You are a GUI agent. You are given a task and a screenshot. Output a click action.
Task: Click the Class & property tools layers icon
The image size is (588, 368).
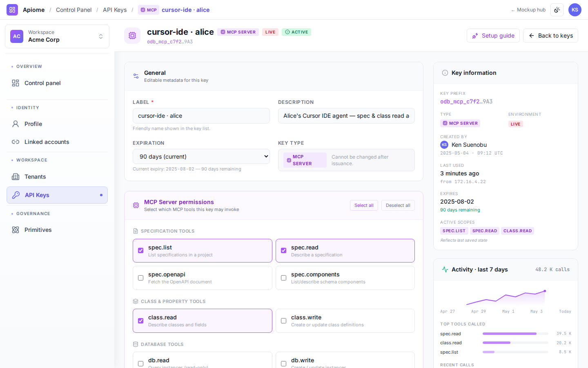pos(136,301)
